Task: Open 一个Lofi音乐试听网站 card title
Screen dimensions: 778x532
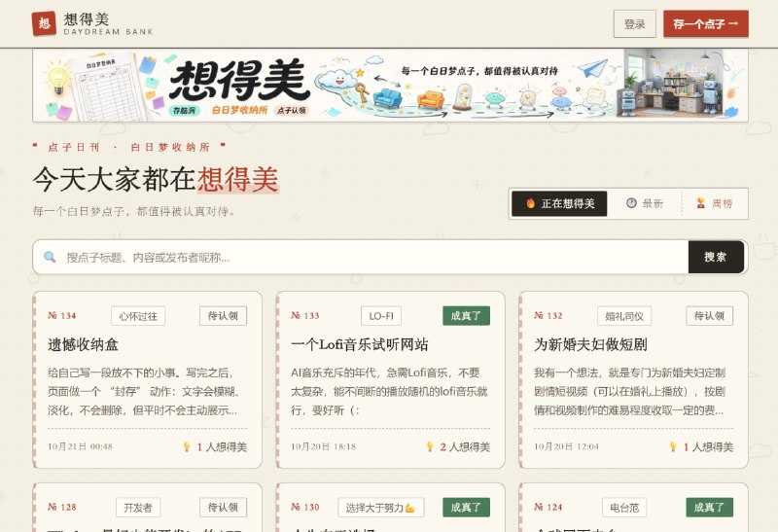Action: [x=359, y=344]
